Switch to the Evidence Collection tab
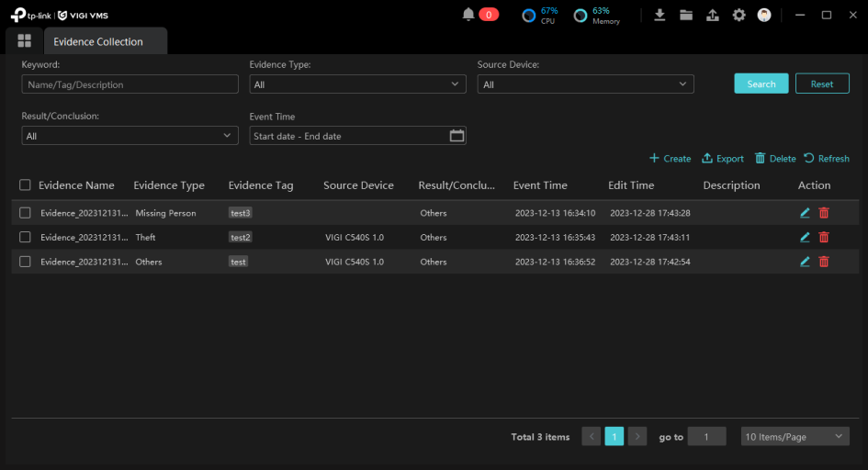The width and height of the screenshot is (868, 470). click(x=98, y=41)
